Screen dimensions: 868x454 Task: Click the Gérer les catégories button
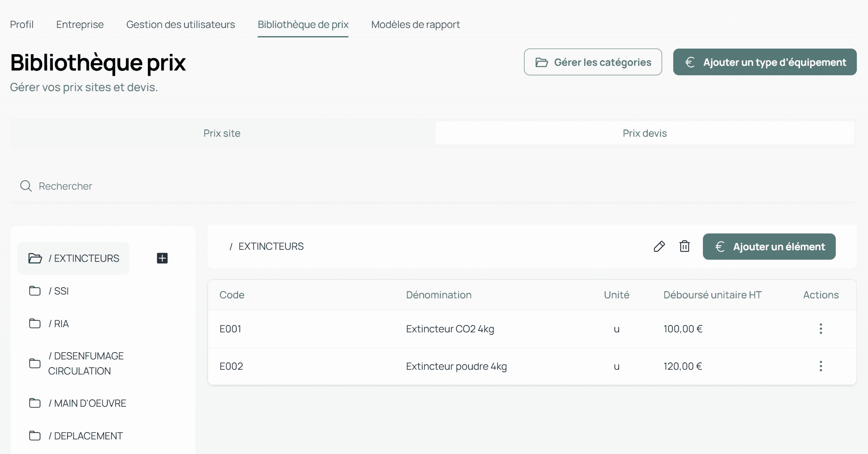pyautogui.click(x=592, y=62)
